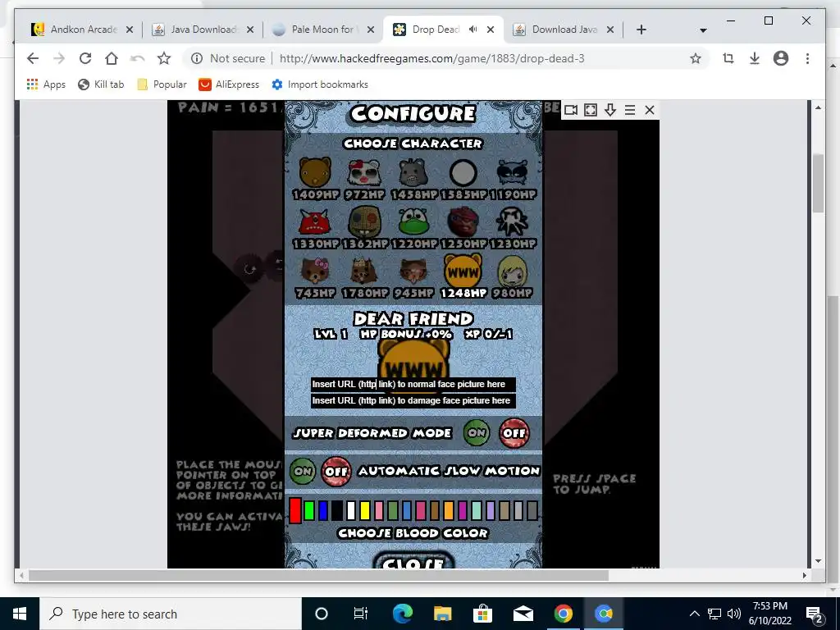
Task: Reload the current page
Action: [x=85, y=58]
